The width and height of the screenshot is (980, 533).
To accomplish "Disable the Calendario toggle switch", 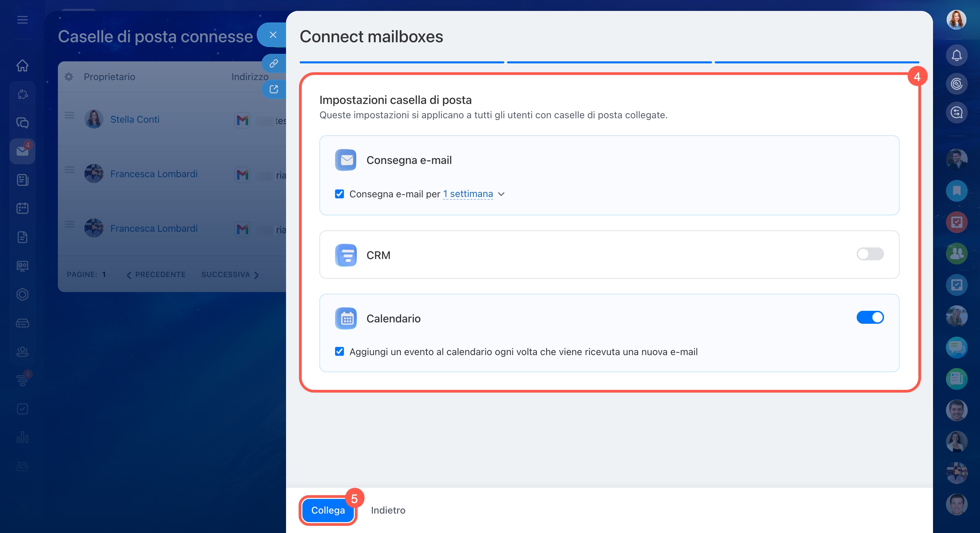I will (x=870, y=317).
